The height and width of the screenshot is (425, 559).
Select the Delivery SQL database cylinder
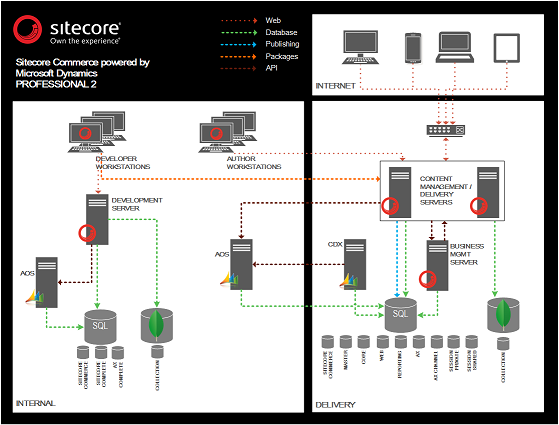click(x=401, y=315)
